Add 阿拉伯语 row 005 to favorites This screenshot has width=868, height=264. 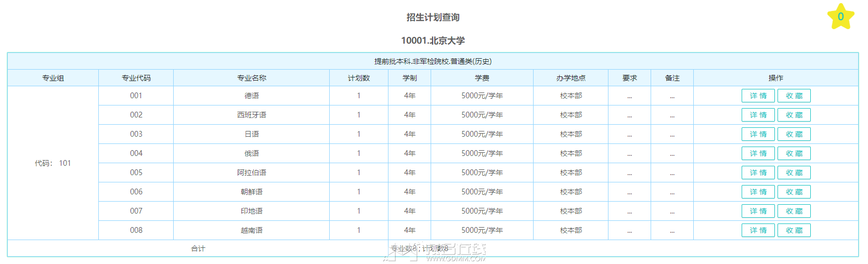794,173
